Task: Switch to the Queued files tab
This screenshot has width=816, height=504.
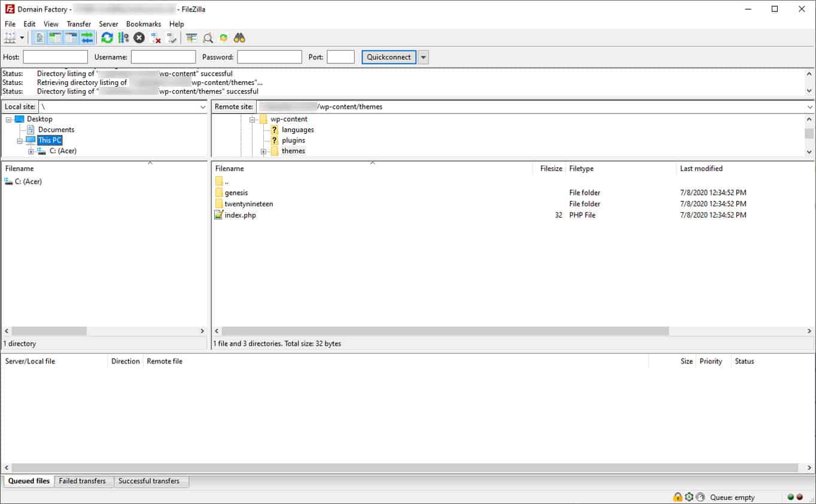Action: pyautogui.click(x=29, y=481)
